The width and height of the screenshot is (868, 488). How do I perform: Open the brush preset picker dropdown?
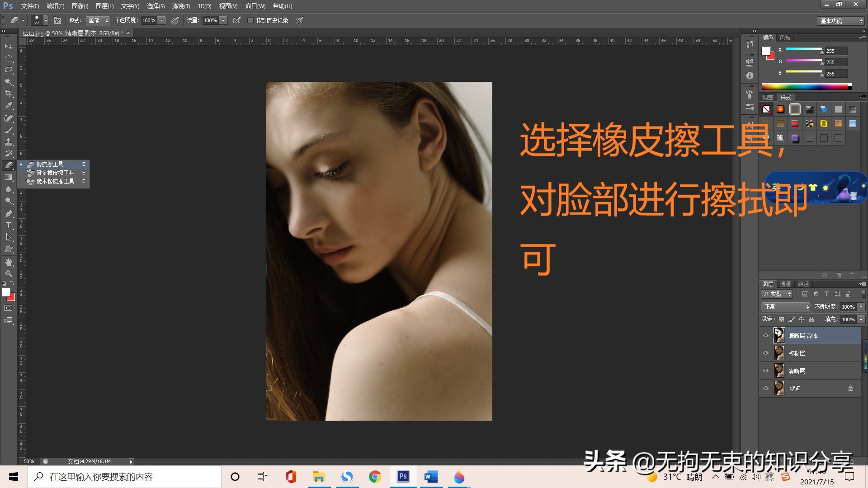[x=45, y=20]
